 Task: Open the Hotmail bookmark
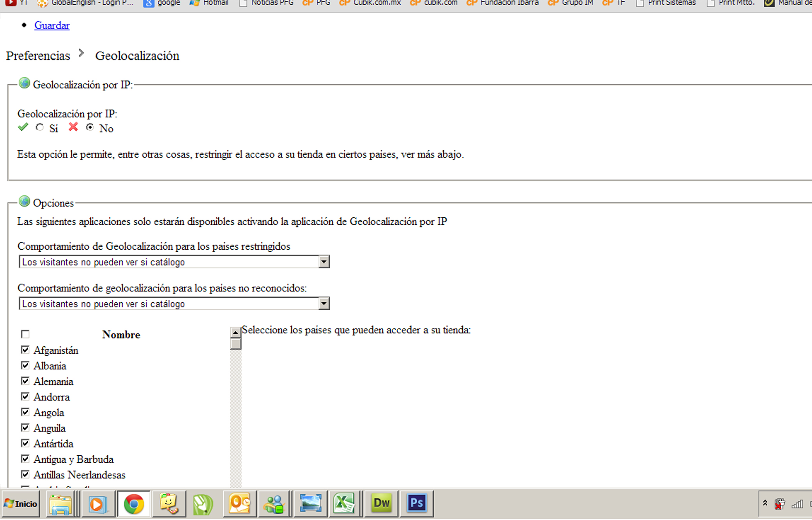[209, 3]
